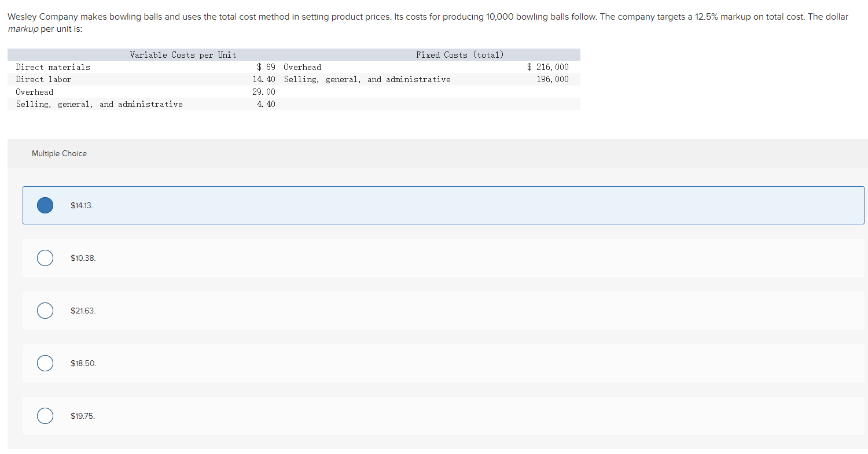Click the "4.40" variable selling cost value
The image size is (868, 454).
tap(266, 104)
